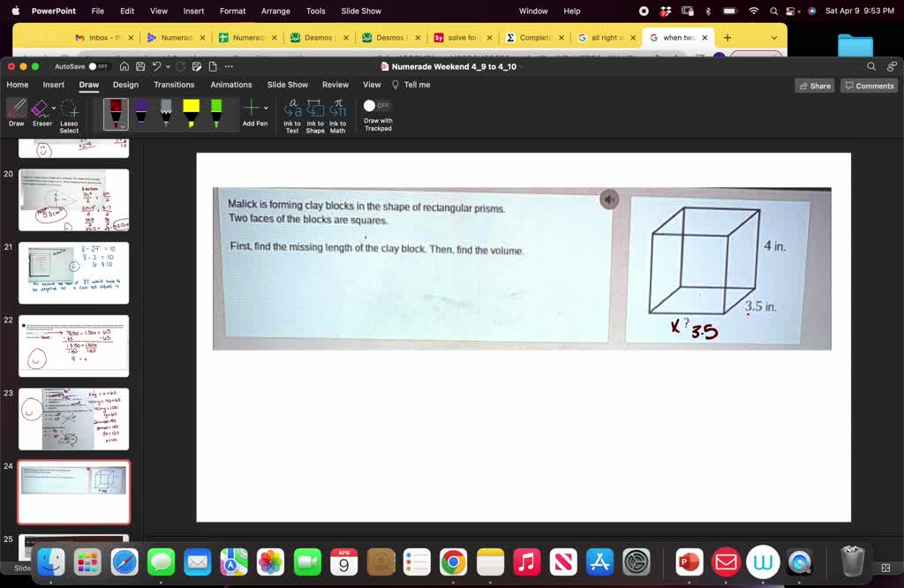Viewport: 904px width, 588px height.
Task: Click the Share button
Action: (814, 85)
